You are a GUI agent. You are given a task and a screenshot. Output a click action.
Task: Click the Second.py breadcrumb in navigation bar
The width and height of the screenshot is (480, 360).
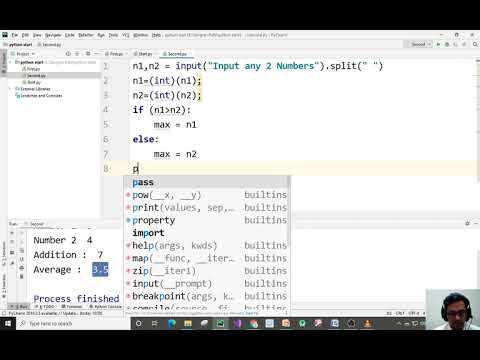pos(49,44)
